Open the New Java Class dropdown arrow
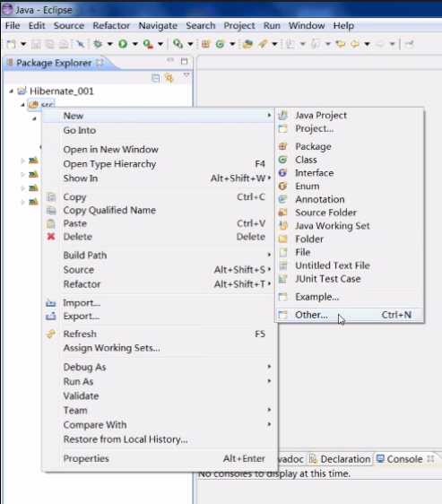Image resolution: width=442 pixels, height=504 pixels. click(232, 44)
